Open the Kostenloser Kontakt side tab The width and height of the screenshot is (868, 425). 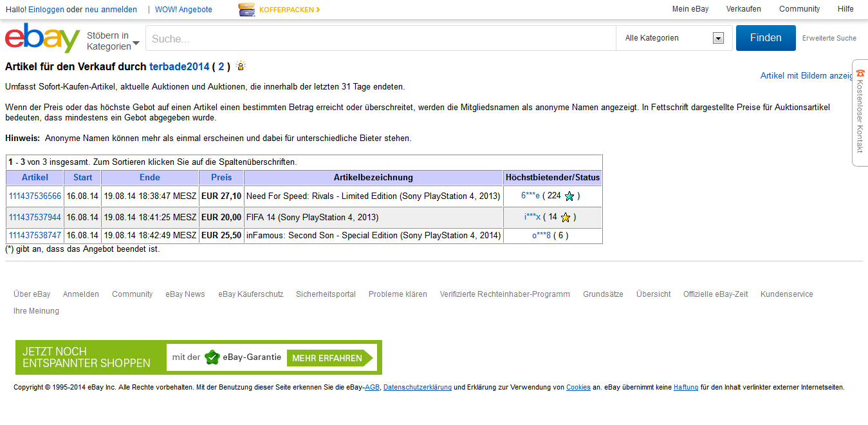[x=860, y=113]
